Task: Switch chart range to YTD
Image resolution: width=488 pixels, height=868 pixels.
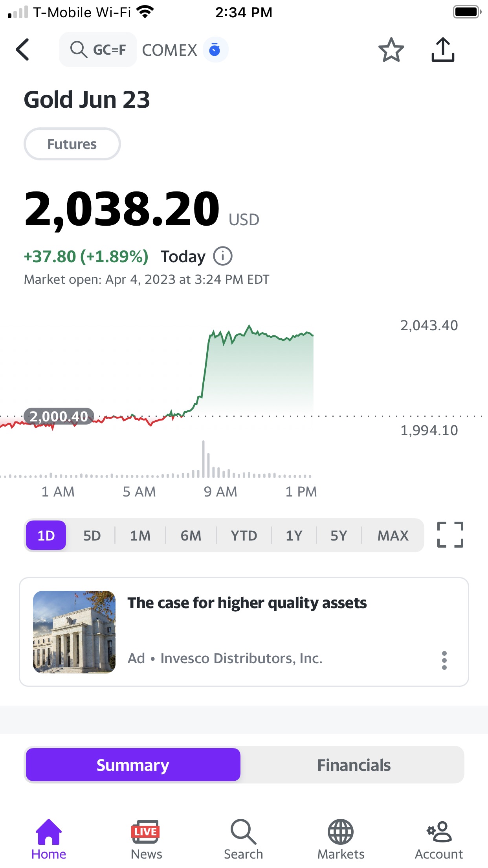Action: coord(244,535)
